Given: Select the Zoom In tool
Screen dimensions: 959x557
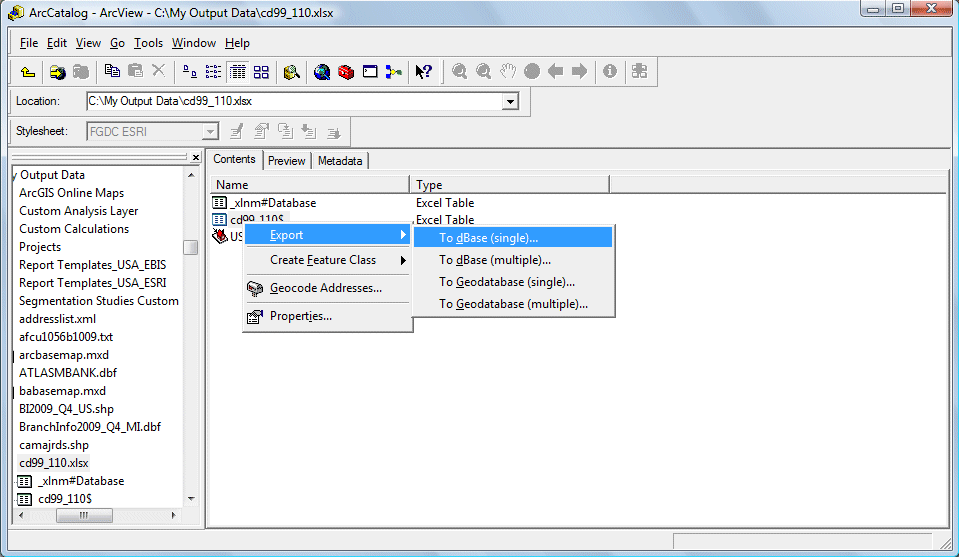Looking at the screenshot, I should 459,72.
